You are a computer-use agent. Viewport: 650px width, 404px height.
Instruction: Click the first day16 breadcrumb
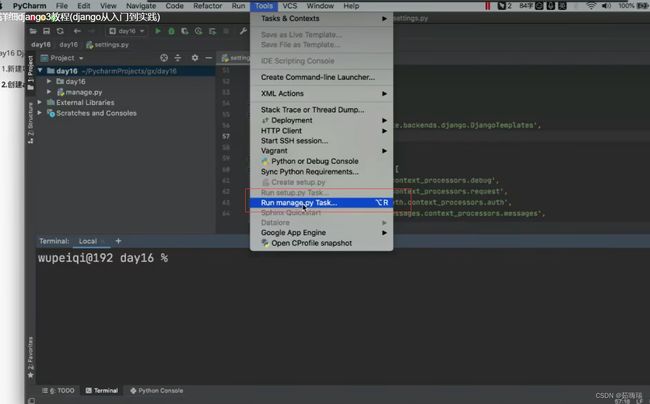(x=41, y=44)
